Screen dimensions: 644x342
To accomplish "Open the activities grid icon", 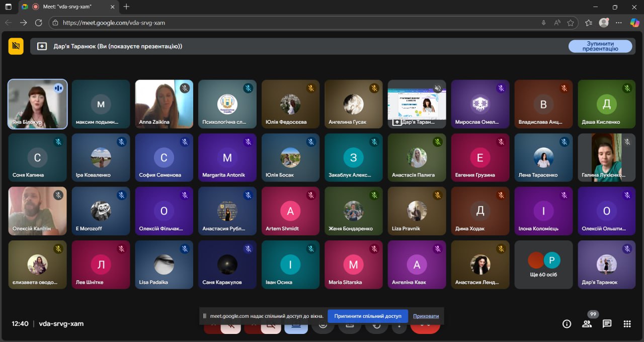I will pos(627,324).
